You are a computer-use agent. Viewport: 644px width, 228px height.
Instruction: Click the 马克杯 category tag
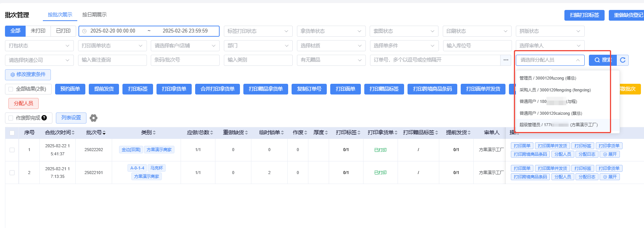(157, 168)
